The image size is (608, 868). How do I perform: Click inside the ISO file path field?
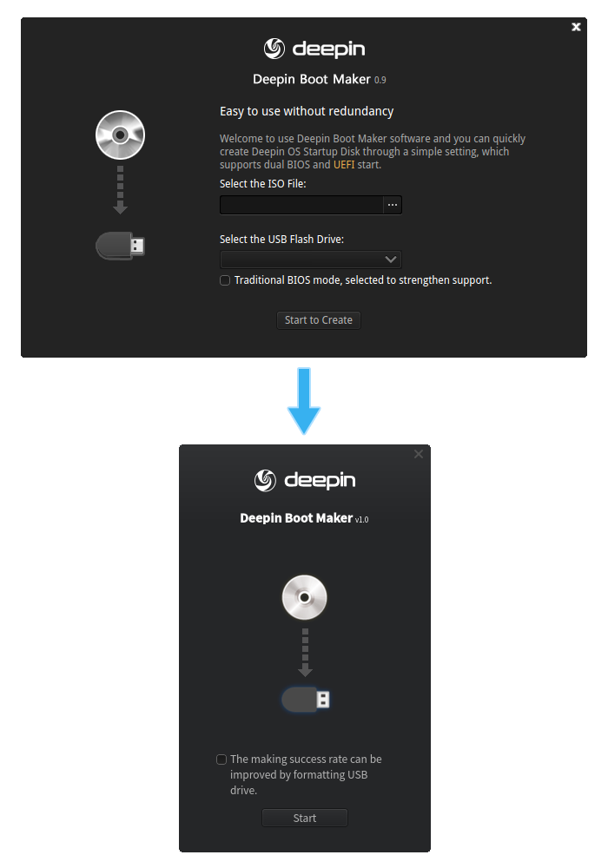coord(301,205)
